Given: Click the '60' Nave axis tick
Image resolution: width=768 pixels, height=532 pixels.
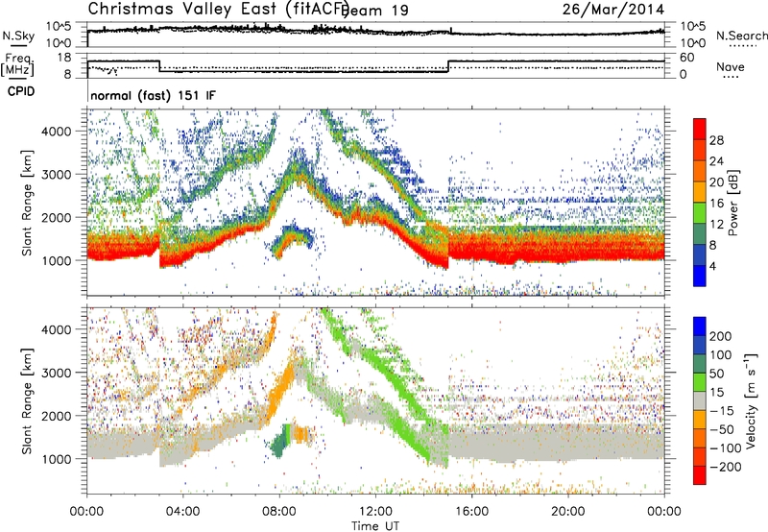Looking at the screenshot, I should tap(687, 58).
